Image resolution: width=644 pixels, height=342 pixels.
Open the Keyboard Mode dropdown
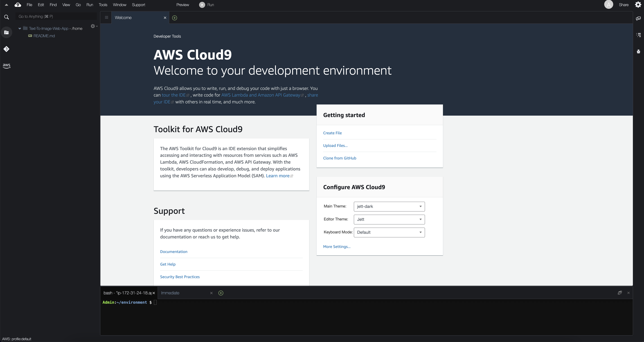[389, 232]
